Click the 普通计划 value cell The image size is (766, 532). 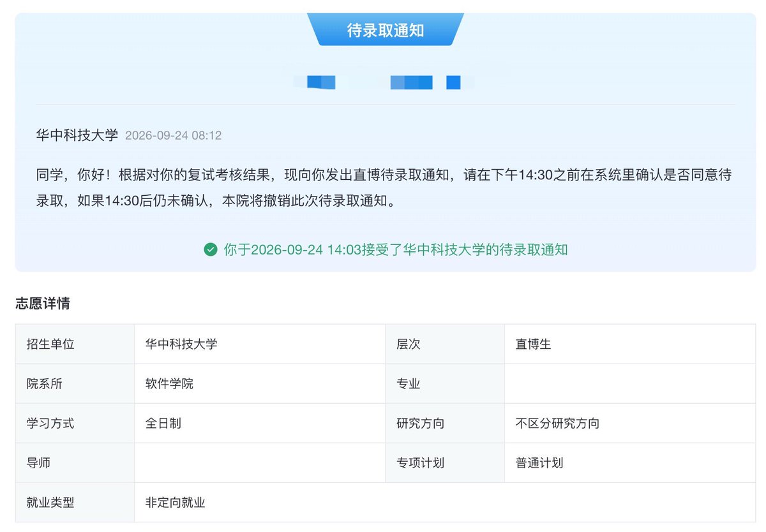click(x=630, y=463)
